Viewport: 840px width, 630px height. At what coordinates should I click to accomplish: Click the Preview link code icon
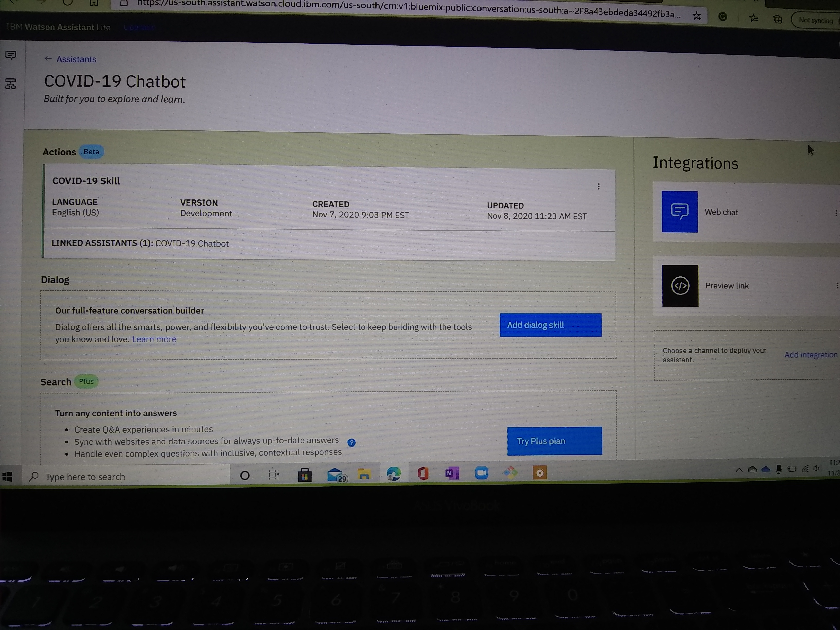pyautogui.click(x=680, y=286)
